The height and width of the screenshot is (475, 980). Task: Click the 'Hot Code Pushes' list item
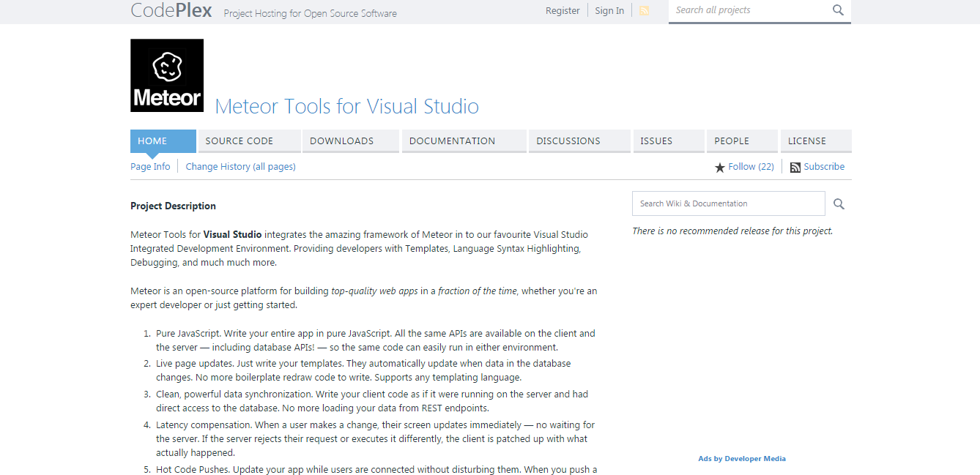click(376, 469)
